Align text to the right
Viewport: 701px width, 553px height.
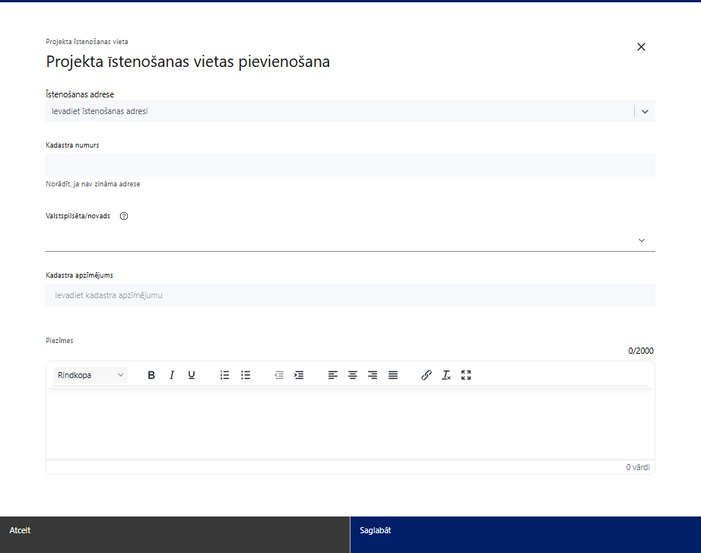click(x=372, y=375)
